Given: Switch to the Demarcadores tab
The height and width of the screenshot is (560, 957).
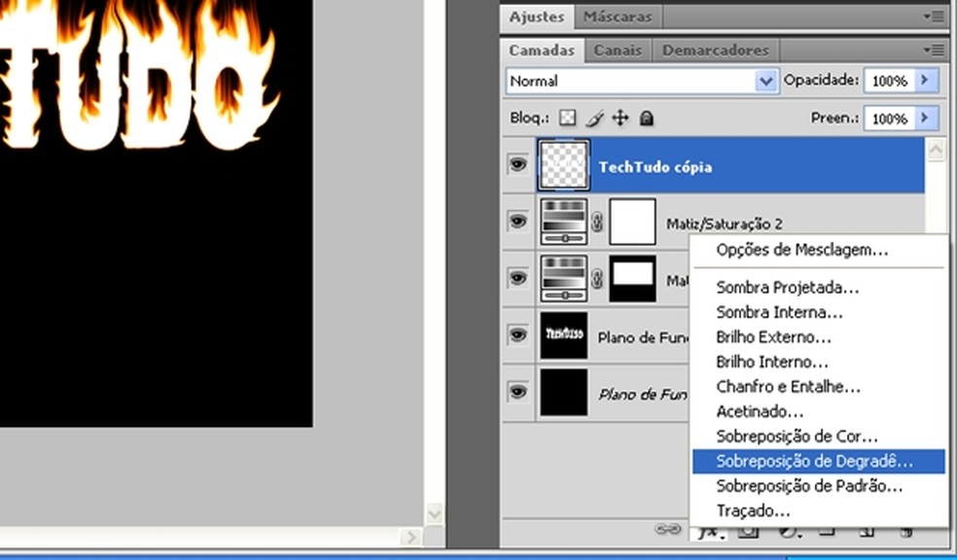Looking at the screenshot, I should coord(715,50).
